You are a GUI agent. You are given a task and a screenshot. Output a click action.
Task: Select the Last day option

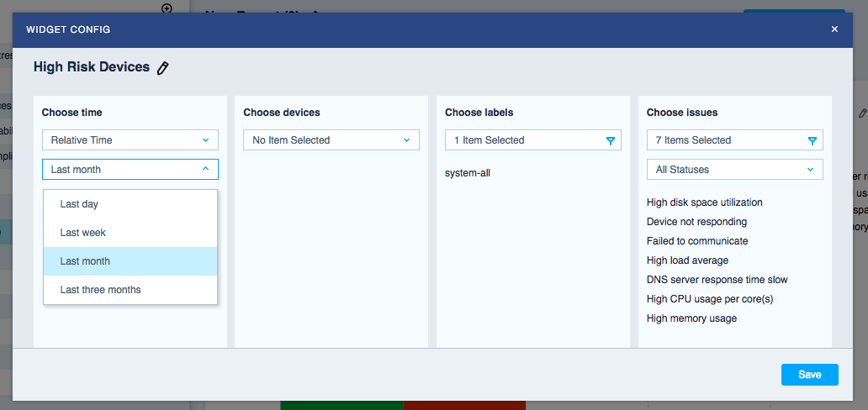[x=79, y=204]
